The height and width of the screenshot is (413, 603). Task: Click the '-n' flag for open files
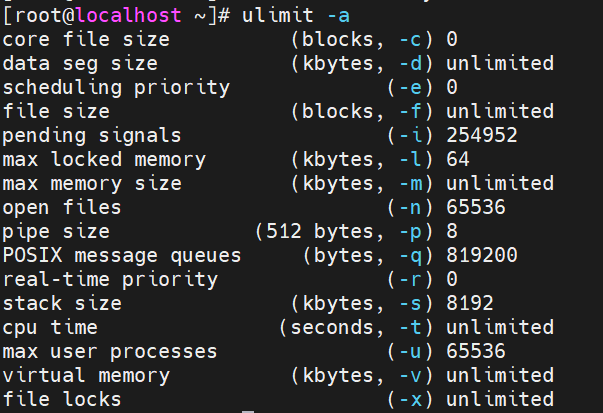[409, 207]
